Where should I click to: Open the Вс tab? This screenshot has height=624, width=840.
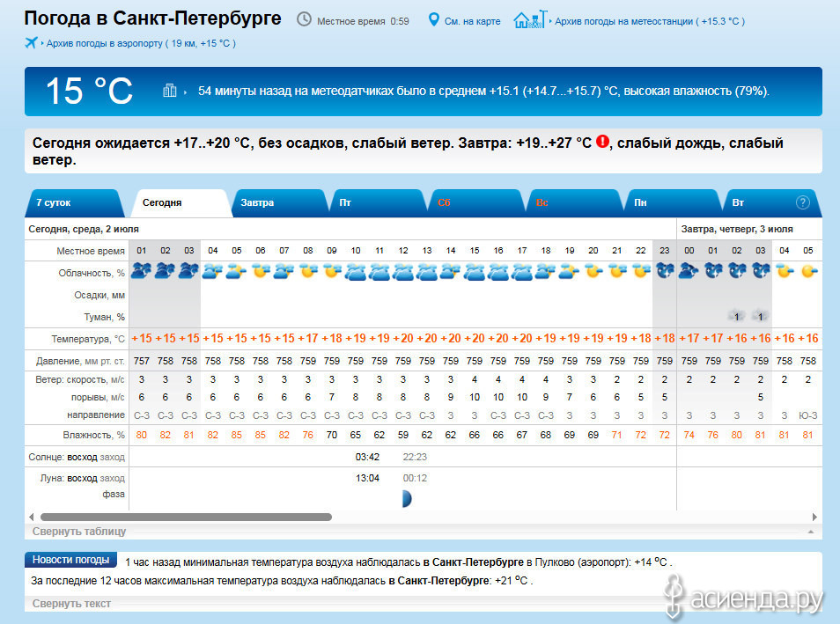click(574, 203)
